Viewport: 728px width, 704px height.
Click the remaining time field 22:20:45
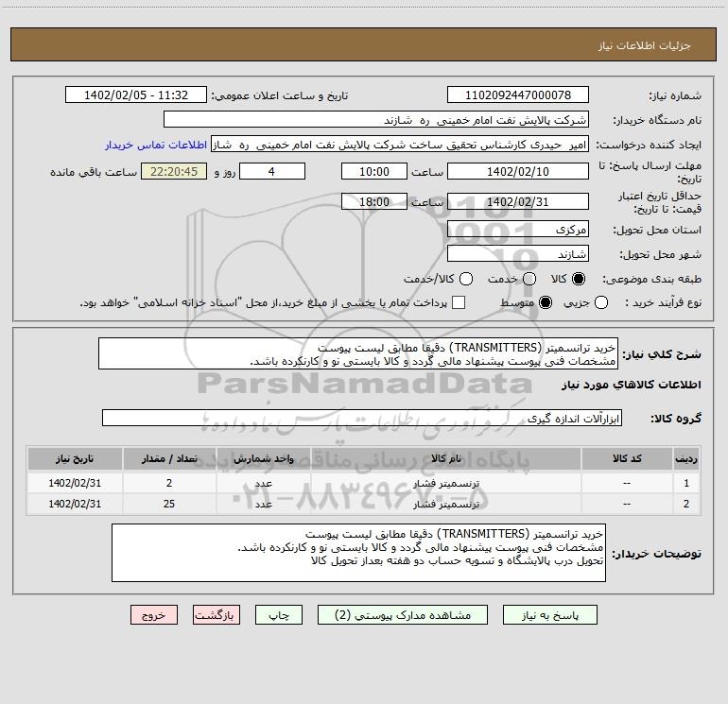pos(174,172)
